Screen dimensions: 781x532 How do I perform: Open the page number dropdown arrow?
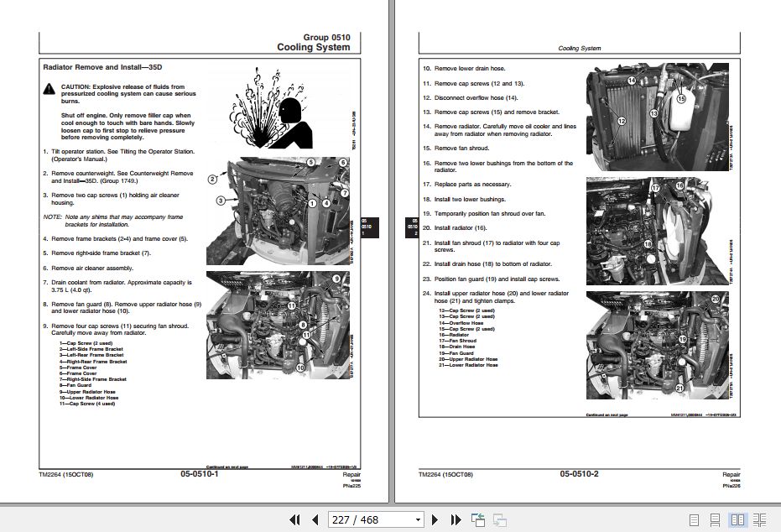[x=418, y=520]
